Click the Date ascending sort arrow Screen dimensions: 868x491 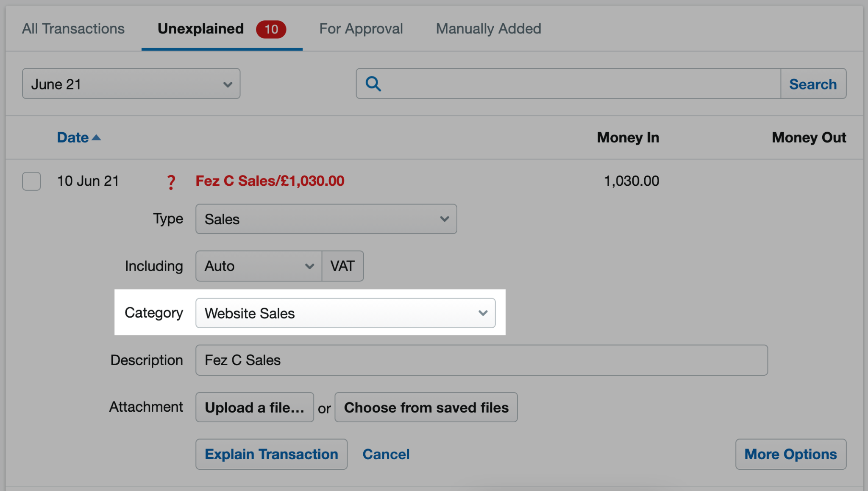click(96, 137)
